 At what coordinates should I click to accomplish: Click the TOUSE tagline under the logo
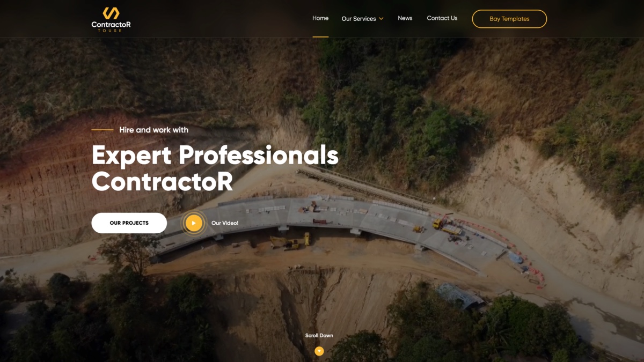[x=110, y=31]
